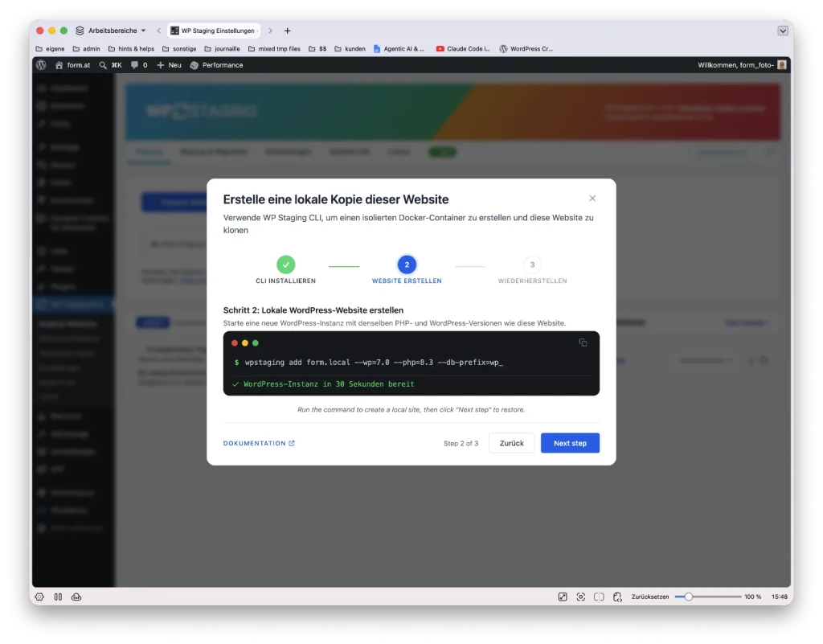Go to previous tab with left chevron

point(158,31)
